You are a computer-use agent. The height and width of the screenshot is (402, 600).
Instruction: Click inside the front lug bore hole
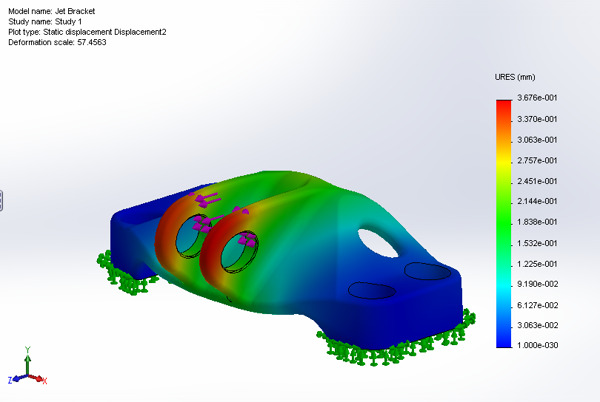tap(239, 251)
